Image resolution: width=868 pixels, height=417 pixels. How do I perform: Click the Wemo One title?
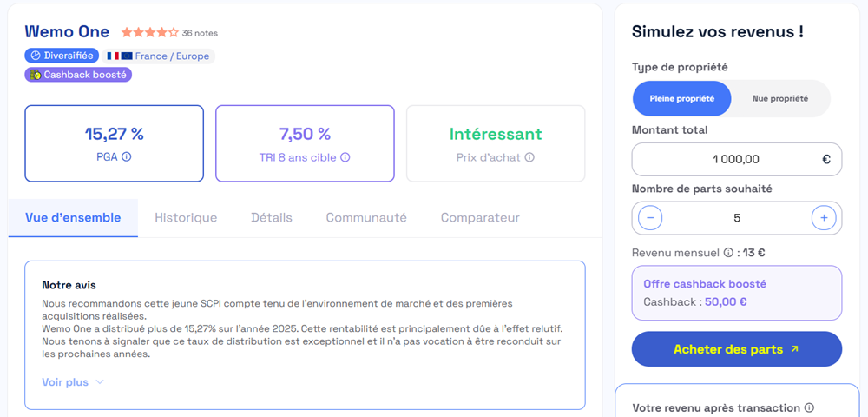[x=67, y=31]
